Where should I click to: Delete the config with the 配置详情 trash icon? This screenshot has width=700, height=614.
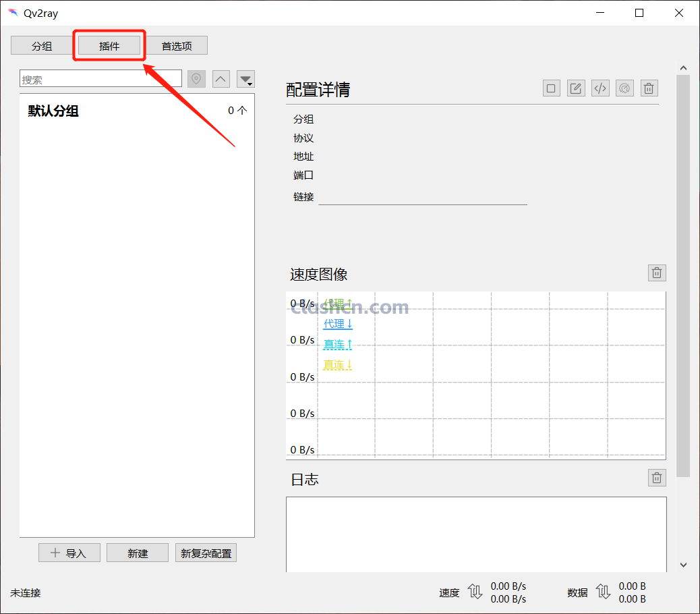click(x=649, y=88)
